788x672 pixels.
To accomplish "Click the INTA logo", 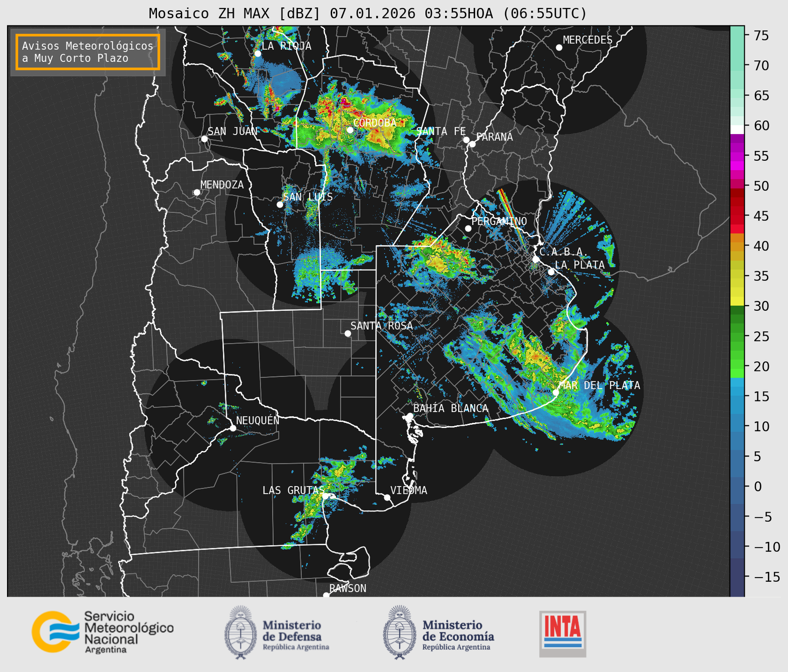I will (x=562, y=634).
